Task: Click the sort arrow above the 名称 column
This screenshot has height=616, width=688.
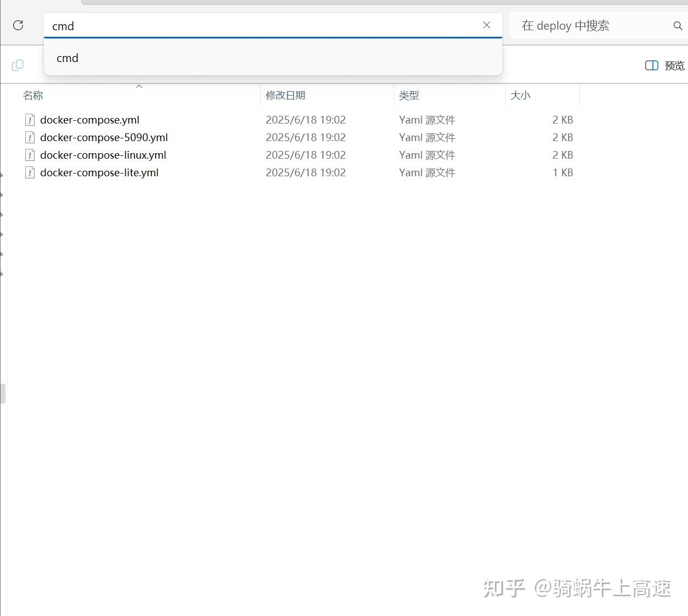Action: click(139, 86)
